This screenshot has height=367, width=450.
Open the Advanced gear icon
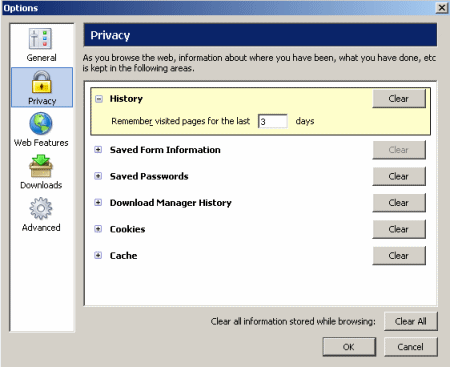point(41,208)
